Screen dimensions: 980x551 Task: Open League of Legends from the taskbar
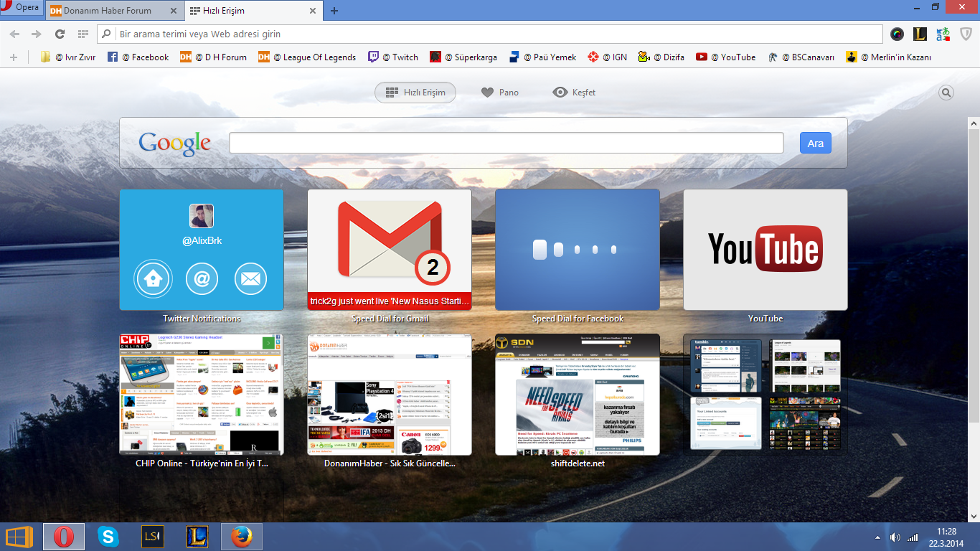tap(197, 537)
